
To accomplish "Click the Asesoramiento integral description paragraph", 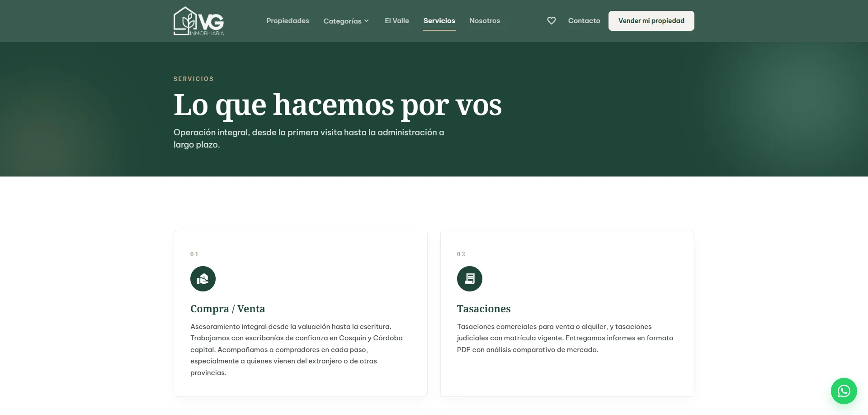I will (297, 349).
